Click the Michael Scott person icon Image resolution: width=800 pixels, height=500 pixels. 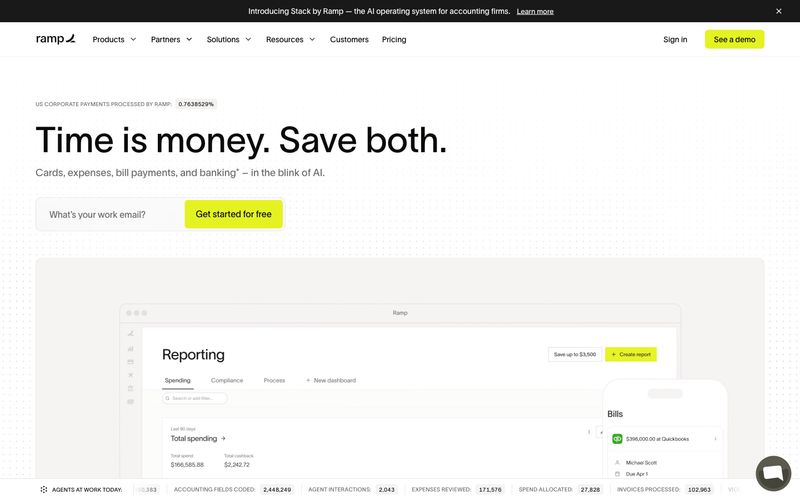(617, 462)
